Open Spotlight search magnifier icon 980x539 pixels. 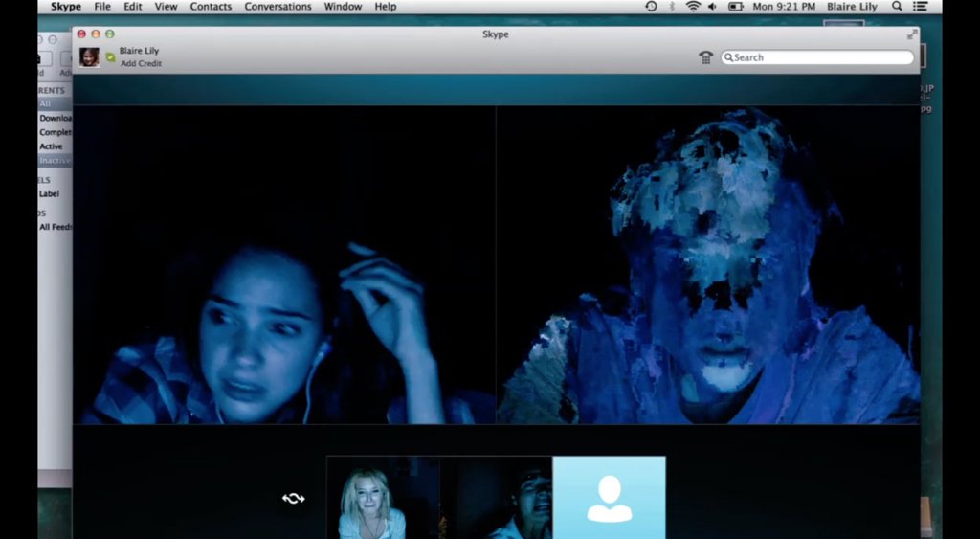pos(897,7)
